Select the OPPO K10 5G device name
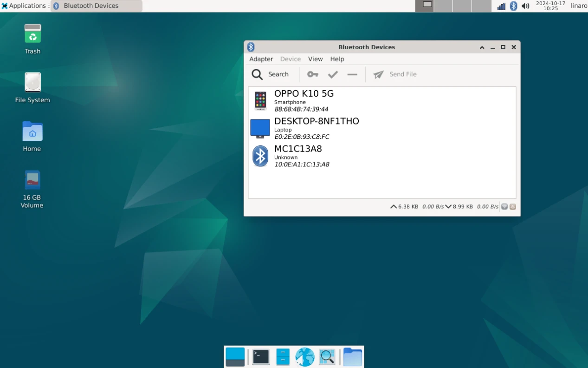 [x=304, y=93]
